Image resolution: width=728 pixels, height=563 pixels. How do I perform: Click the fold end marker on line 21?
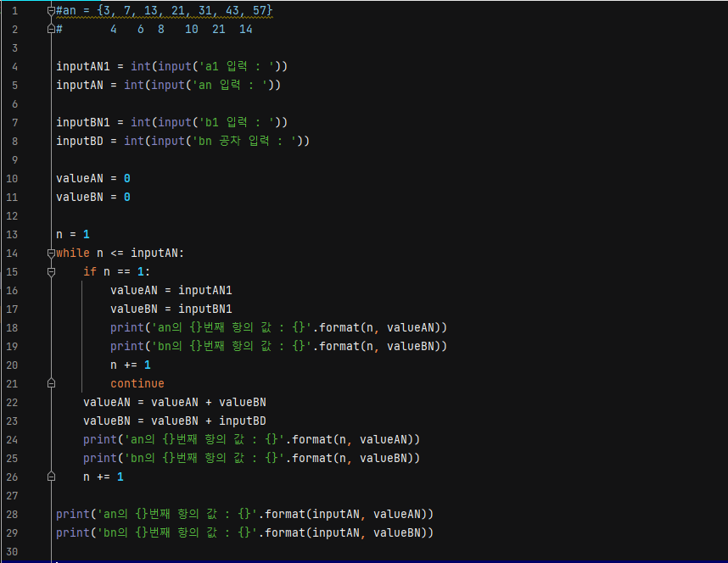point(51,384)
